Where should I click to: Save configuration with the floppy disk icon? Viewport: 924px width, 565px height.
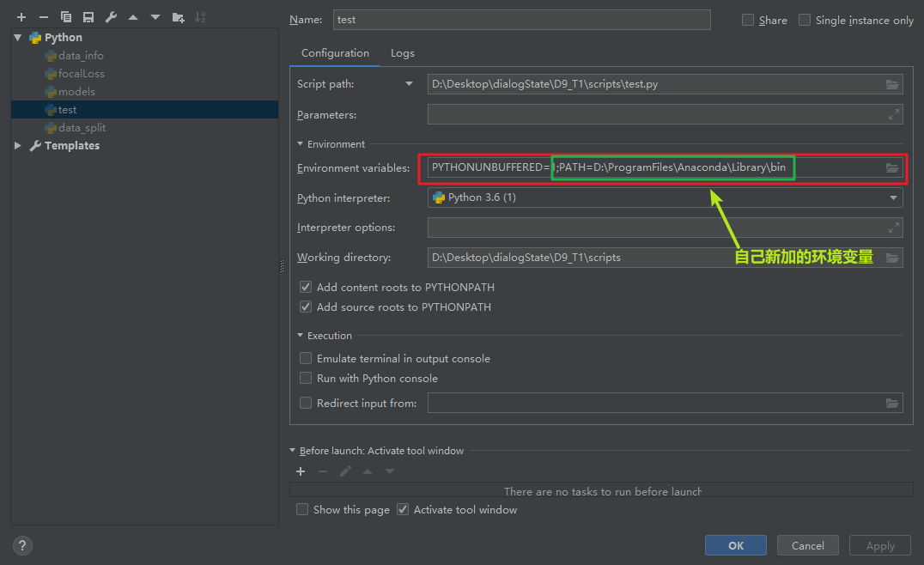[x=88, y=18]
